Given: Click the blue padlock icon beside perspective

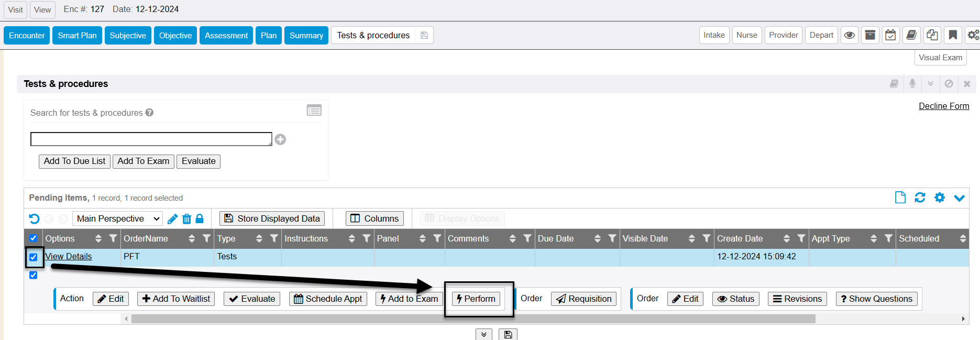Looking at the screenshot, I should click(200, 219).
